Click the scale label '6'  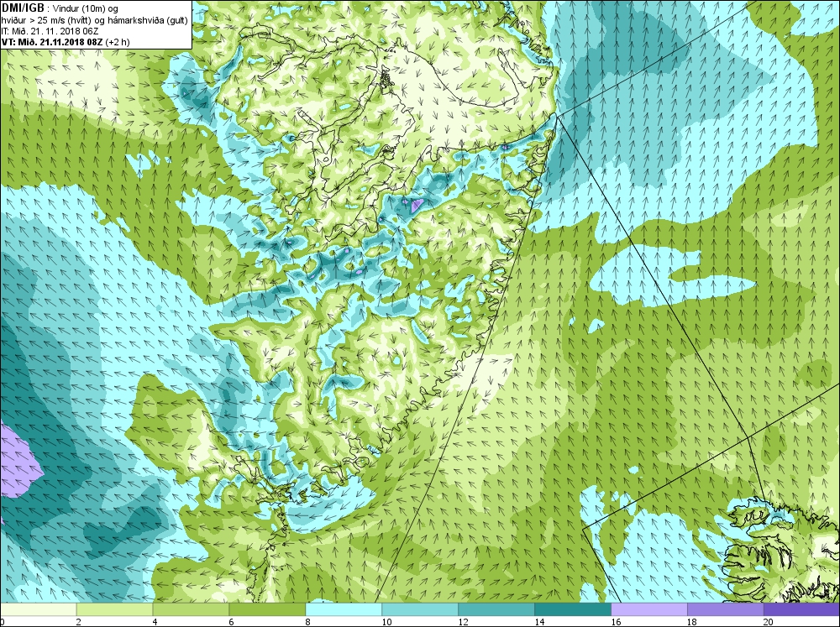coord(232,622)
